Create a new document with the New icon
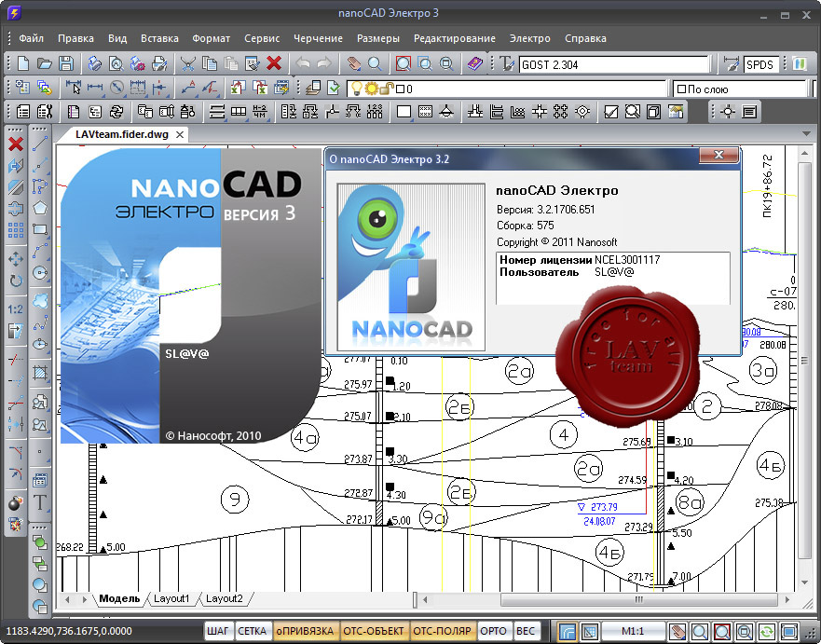 23,64
